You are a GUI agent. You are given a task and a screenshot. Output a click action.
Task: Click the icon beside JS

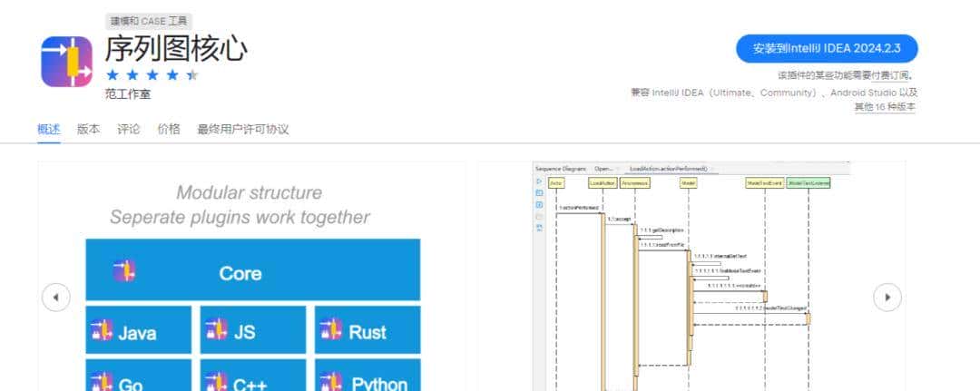[216, 330]
